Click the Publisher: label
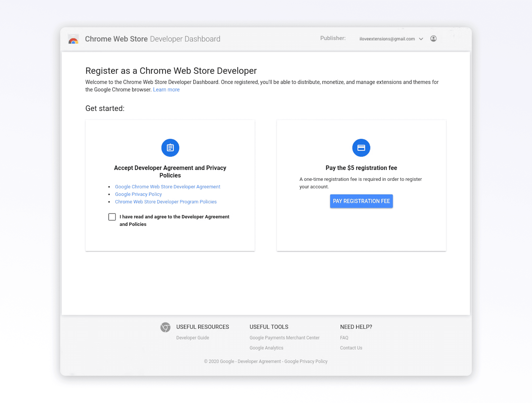The height and width of the screenshot is (403, 532). [333, 38]
